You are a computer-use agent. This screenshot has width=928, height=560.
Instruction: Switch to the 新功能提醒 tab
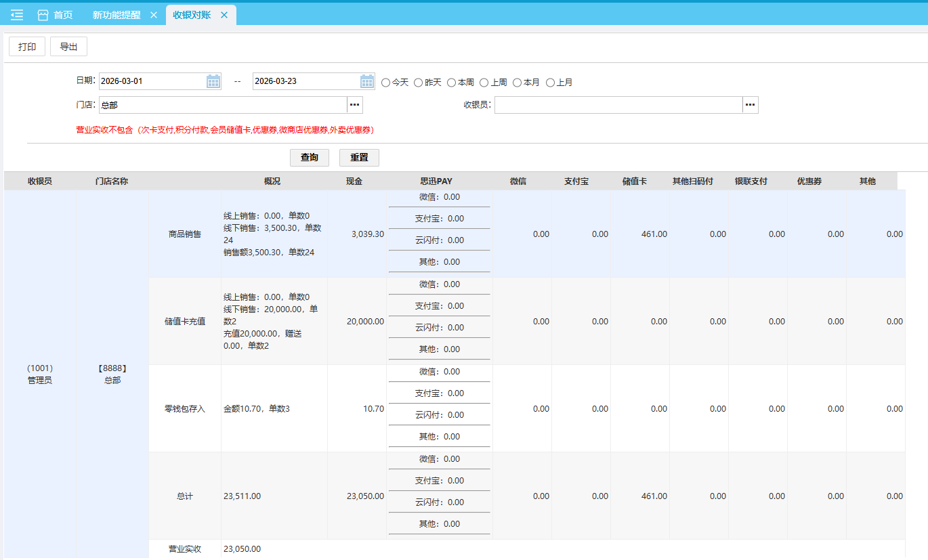(117, 15)
